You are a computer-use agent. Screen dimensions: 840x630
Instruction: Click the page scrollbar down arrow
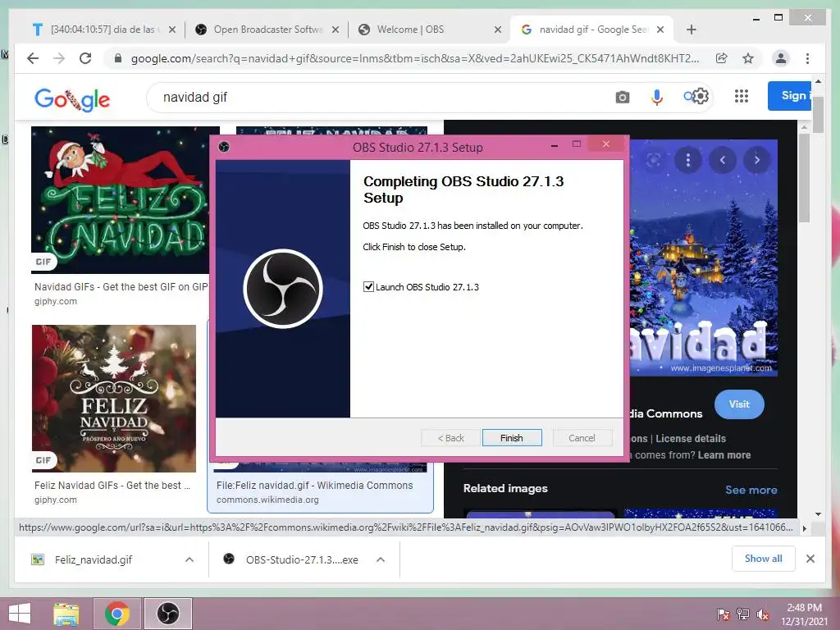818,514
